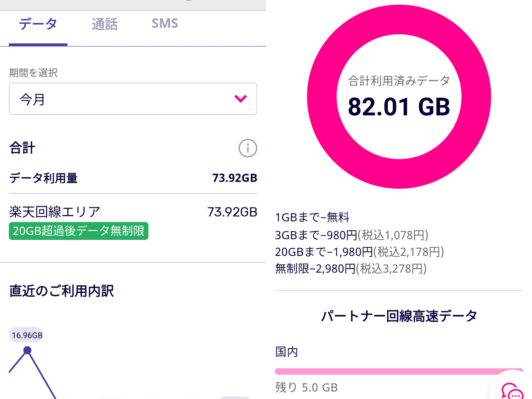Tap the 3GBまで−980円 pricing line
This screenshot has height=399, width=532.
click(x=351, y=235)
